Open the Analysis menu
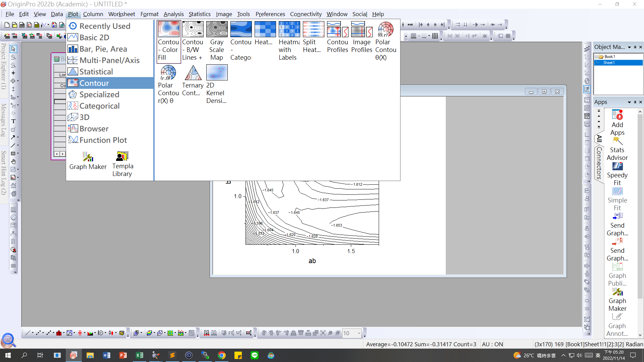644x362 pixels. pyautogui.click(x=173, y=14)
